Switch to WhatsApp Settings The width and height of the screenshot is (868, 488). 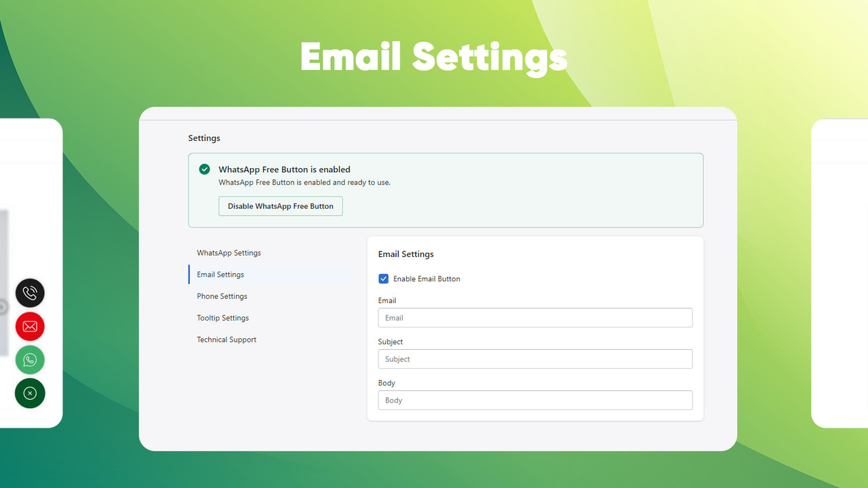tap(229, 252)
